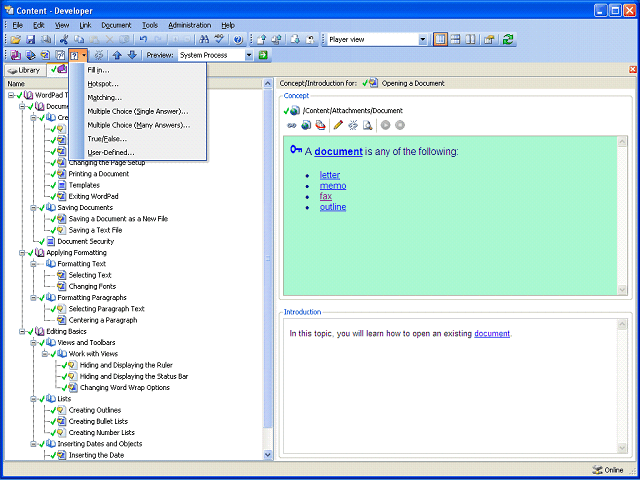Click the question type dropdown arrow

coord(84,55)
